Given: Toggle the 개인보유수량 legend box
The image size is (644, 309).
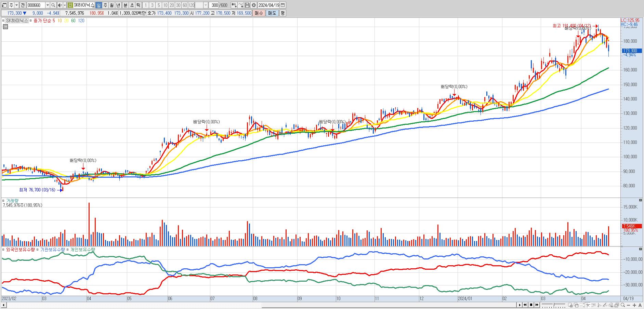Looking at the screenshot, I should pos(68,250).
